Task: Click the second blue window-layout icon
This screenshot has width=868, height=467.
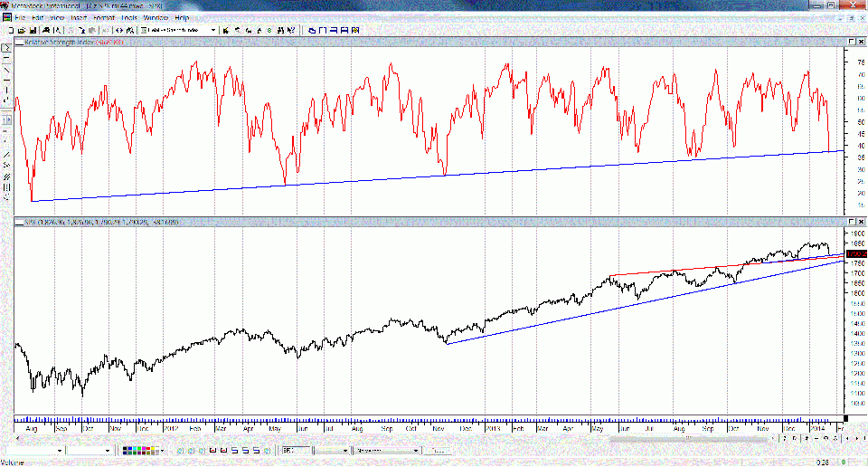Action: (x=323, y=31)
